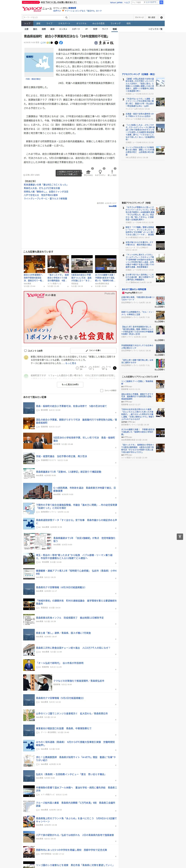This screenshot has width=186, height=868.
Task: React with 新しい視点 exclamation icon
Action: coord(112,172)
